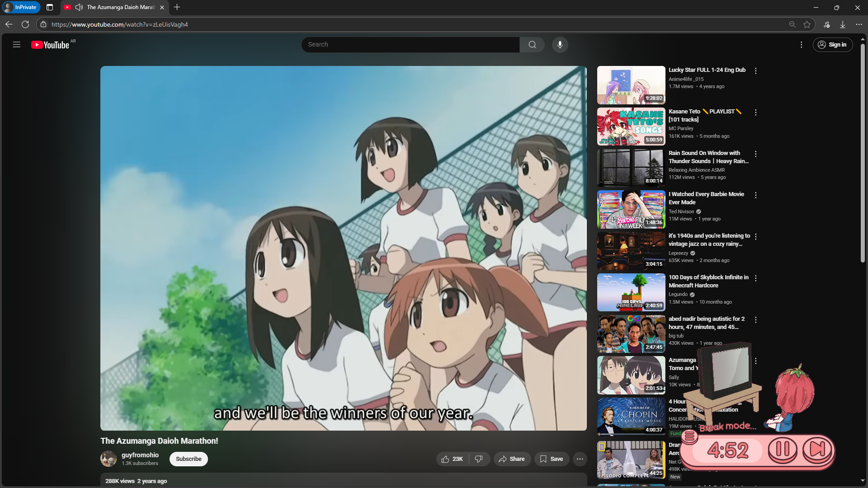
Task: Dislike the video with thumbs down
Action: 479,459
